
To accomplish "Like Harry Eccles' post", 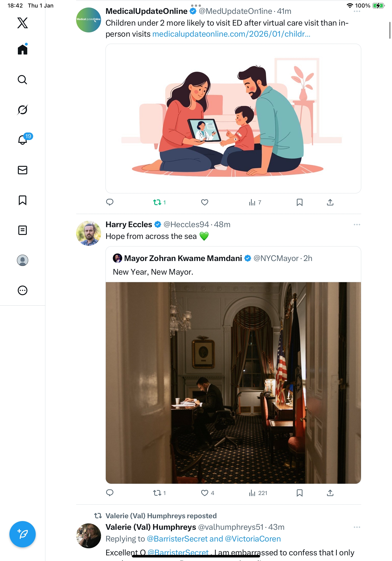I will pos(204,493).
